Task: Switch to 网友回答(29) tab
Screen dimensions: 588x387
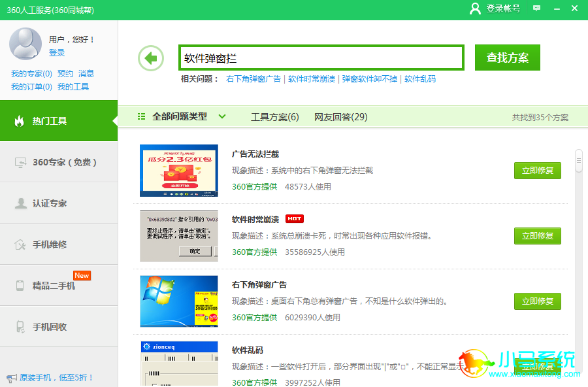Action: [x=340, y=117]
